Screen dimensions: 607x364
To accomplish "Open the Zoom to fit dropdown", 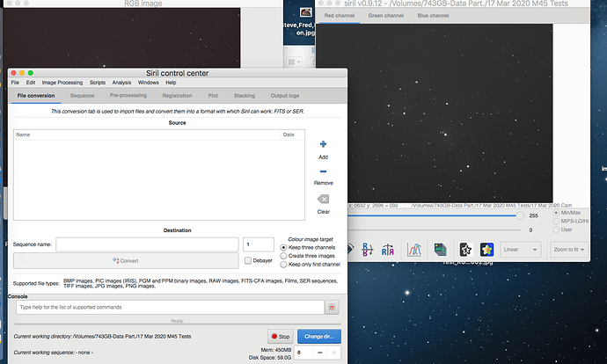I will 568,250.
